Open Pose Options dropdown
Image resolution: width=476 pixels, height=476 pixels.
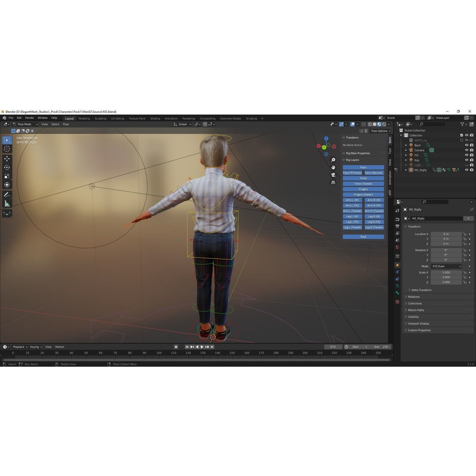click(381, 131)
